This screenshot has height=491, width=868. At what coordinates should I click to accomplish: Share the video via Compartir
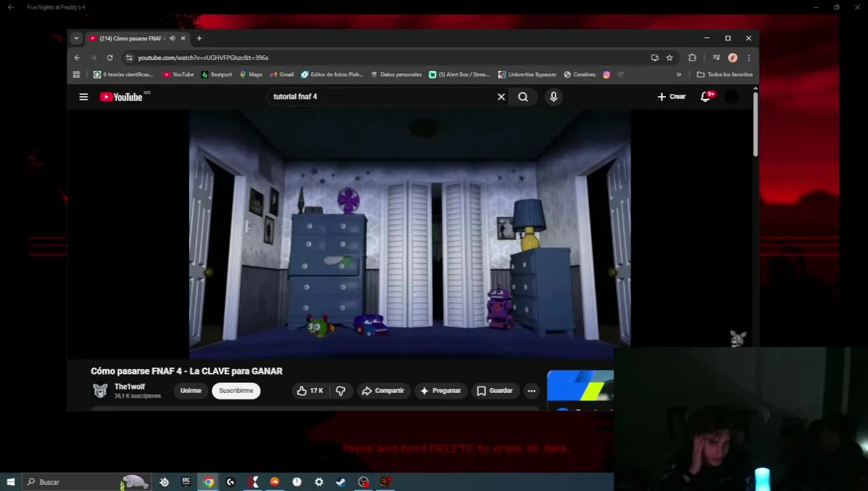pyautogui.click(x=383, y=391)
